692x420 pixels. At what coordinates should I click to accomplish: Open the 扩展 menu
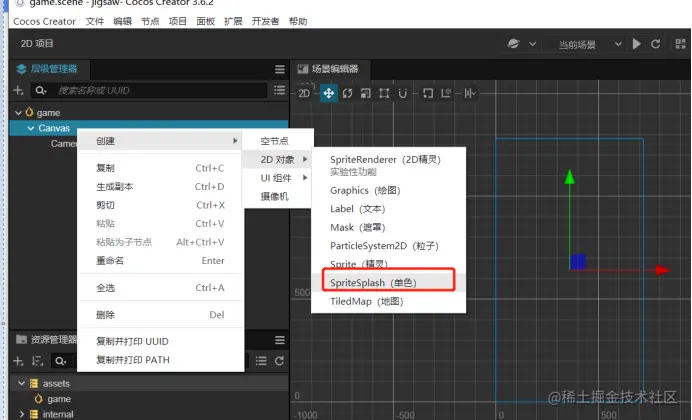click(233, 21)
